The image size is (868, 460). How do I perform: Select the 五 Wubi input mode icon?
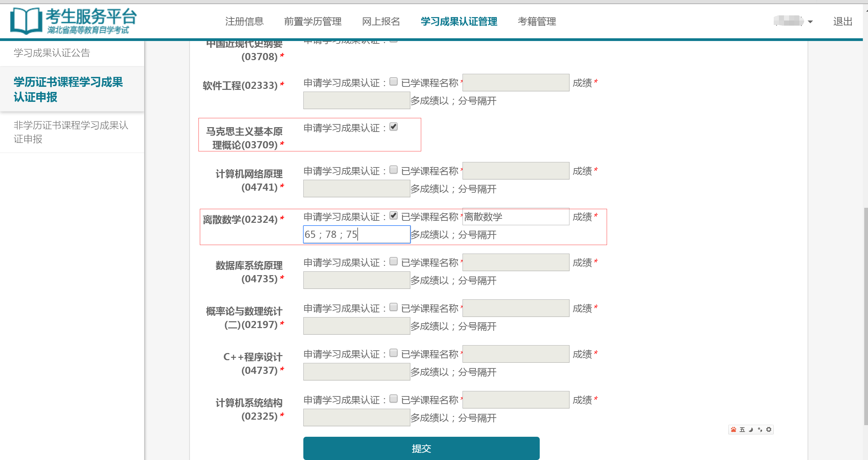[x=742, y=430]
